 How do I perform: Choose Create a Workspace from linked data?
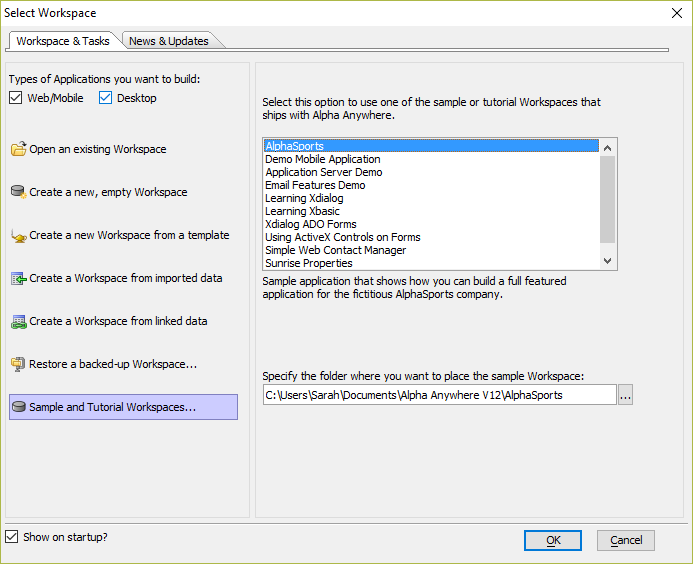(118, 321)
